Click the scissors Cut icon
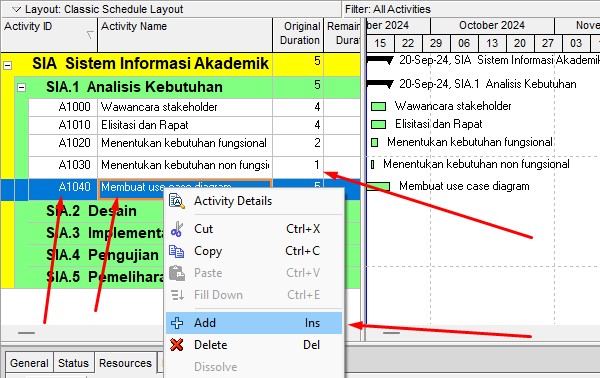 tap(177, 229)
